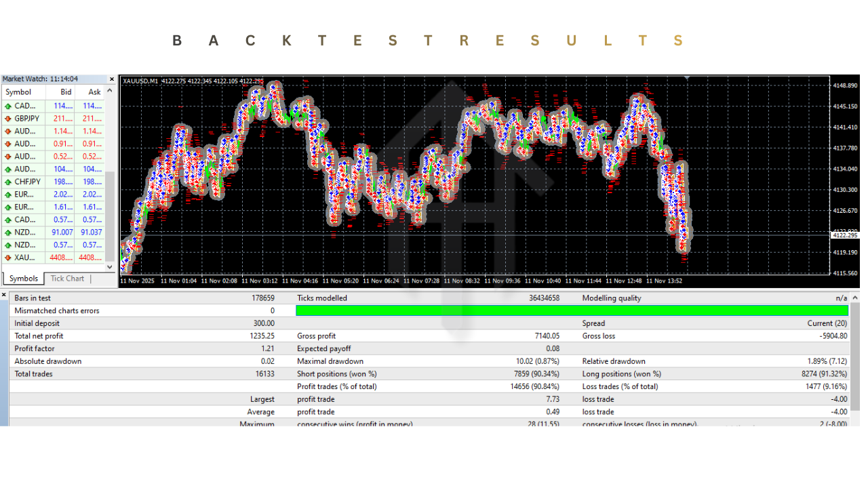
Task: Click the red down arrow next to GBPJPY
Action: coord(8,118)
